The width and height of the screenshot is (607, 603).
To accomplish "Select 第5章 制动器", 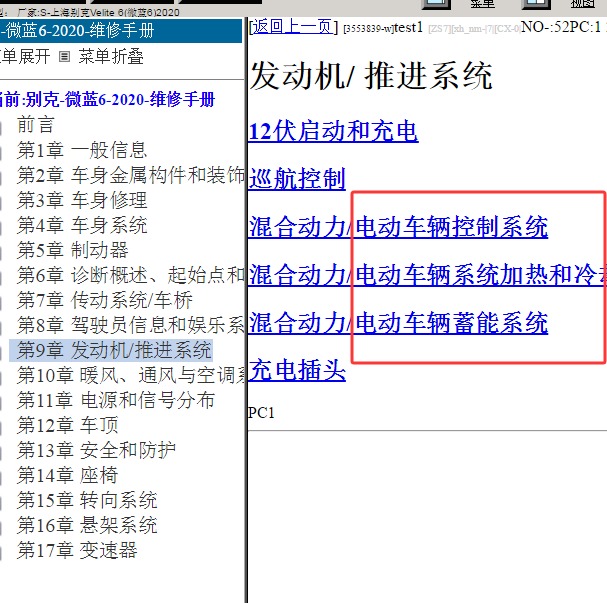I will click(72, 250).
